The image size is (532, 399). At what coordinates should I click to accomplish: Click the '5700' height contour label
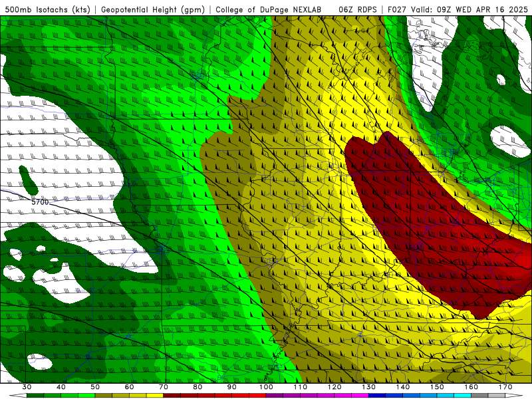pos(40,202)
